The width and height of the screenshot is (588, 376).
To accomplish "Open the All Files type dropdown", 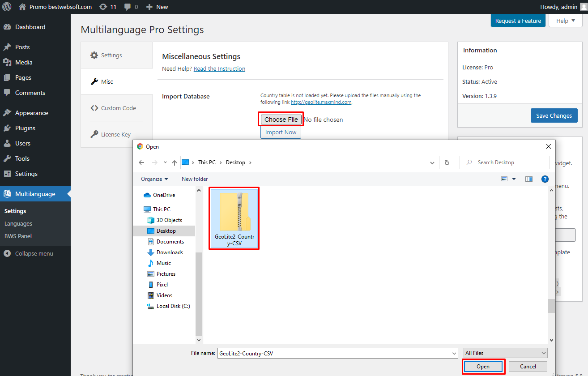I will (x=505, y=353).
